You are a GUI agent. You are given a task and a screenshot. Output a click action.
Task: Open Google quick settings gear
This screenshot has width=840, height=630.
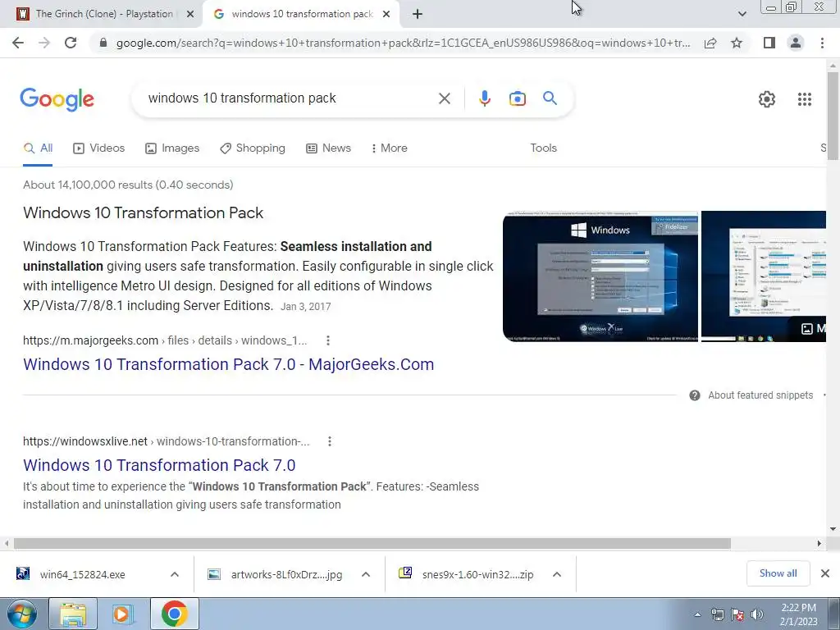pyautogui.click(x=767, y=99)
